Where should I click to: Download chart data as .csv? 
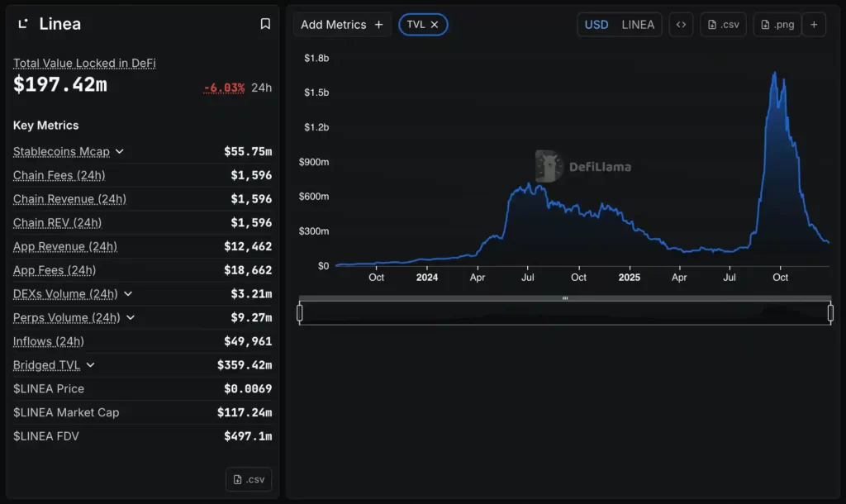click(x=723, y=25)
